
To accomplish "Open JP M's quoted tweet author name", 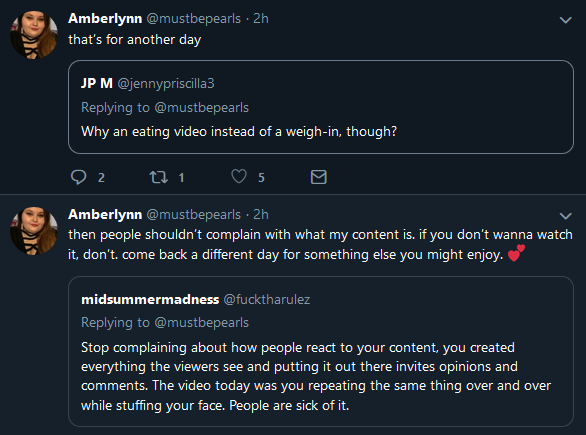I will 97,83.
